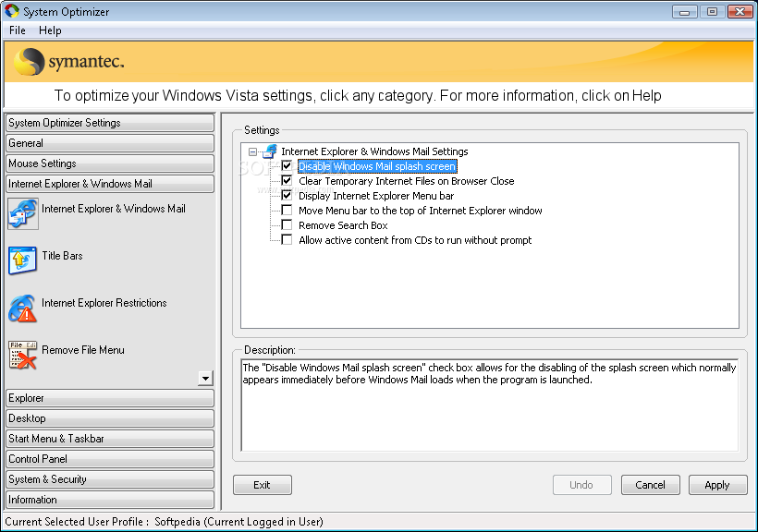Click the Current Selected User Profile status bar text
758x532 pixels.
click(x=164, y=522)
